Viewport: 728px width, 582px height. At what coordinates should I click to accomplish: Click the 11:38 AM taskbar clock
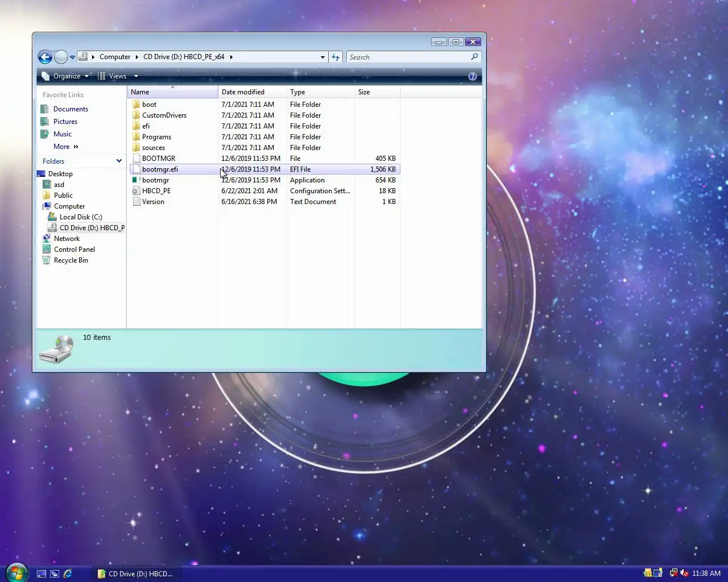[x=706, y=573]
